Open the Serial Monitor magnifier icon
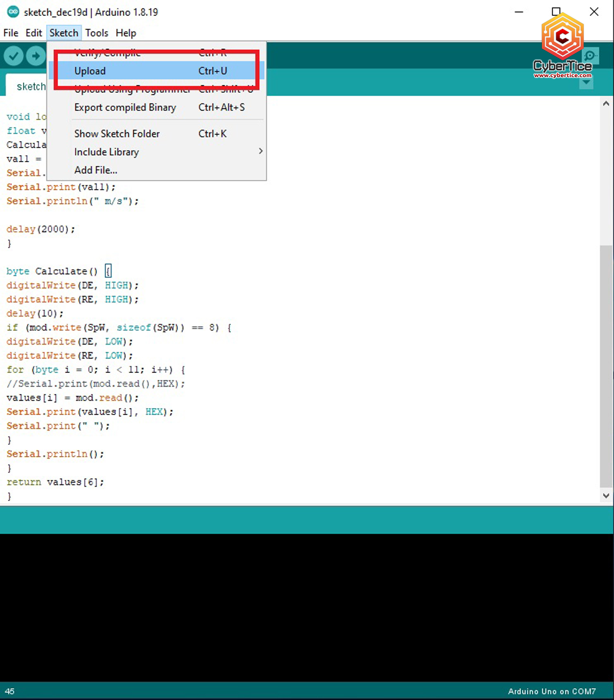614x700 pixels. click(x=590, y=56)
